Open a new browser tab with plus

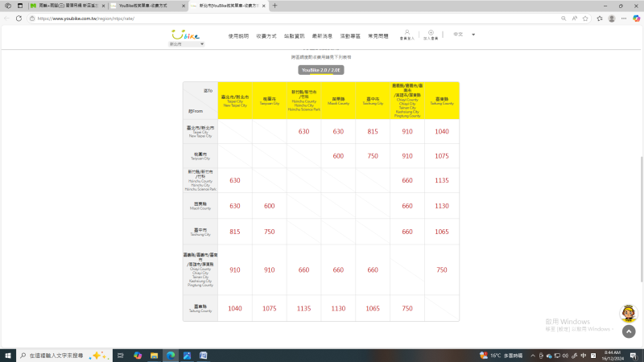pyautogui.click(x=275, y=6)
